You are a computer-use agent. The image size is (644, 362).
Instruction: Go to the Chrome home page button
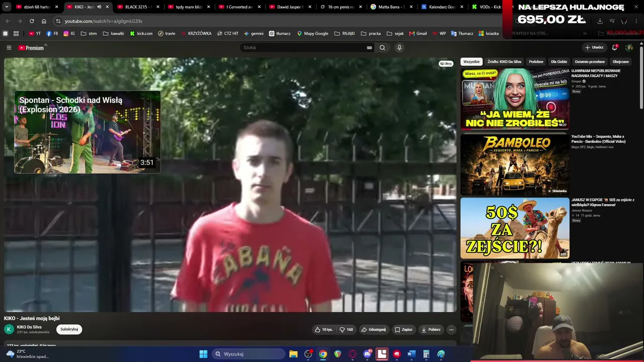tap(44, 21)
